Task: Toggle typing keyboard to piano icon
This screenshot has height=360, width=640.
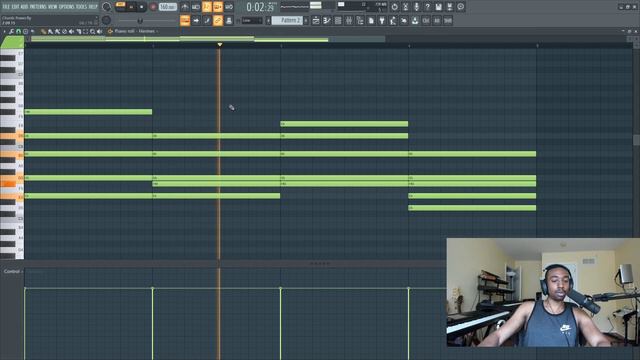Action: 185,20
